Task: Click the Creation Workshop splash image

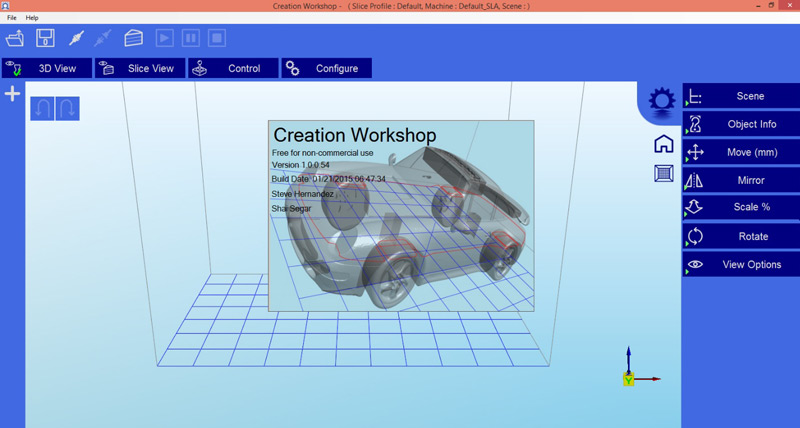Action: [401, 216]
